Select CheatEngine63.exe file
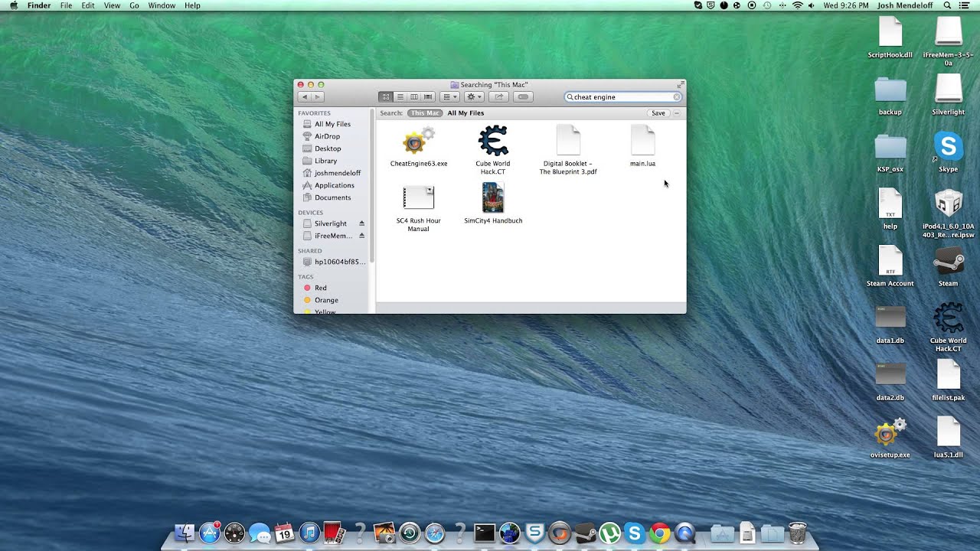 [419, 147]
